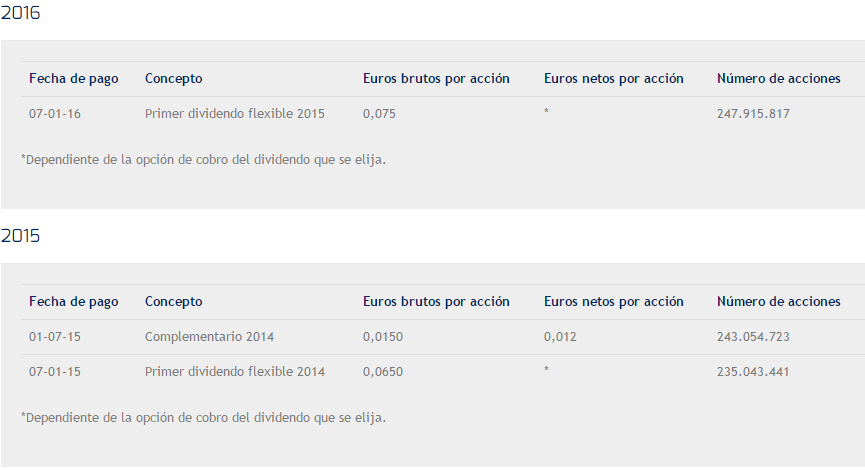This screenshot has width=865, height=470.
Task: Click 'Concepto' header in 2016 table
Action: tap(173, 79)
